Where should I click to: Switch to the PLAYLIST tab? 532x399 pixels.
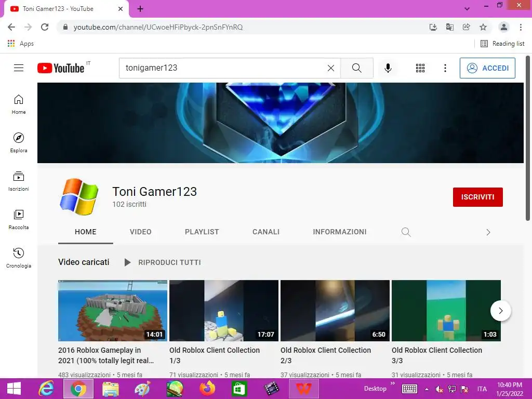point(202,232)
